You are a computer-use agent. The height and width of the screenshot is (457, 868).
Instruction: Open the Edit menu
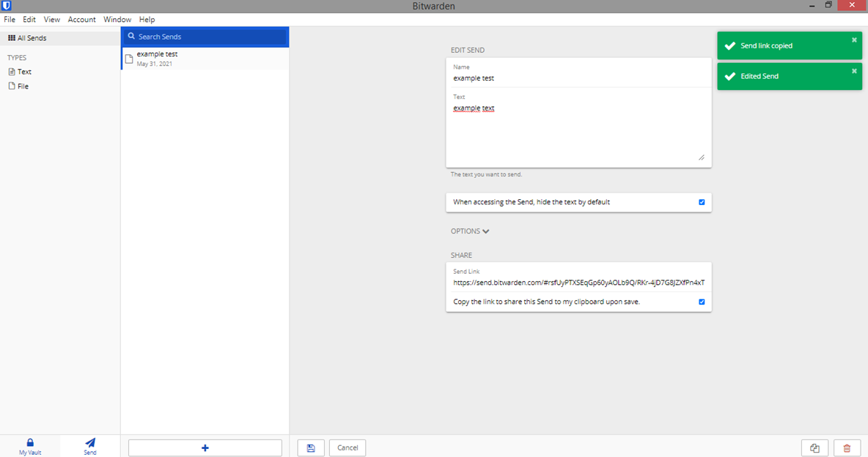[x=29, y=19]
